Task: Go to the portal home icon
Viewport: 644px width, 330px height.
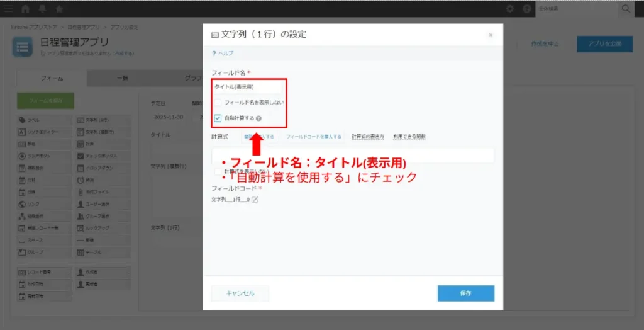Action: 25,9
